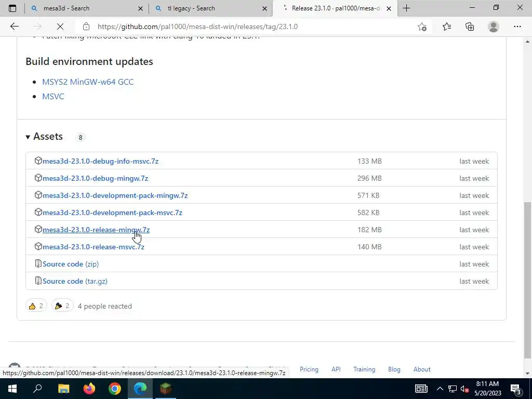
Task: Click the 4 people reacted text
Action: [x=105, y=306]
